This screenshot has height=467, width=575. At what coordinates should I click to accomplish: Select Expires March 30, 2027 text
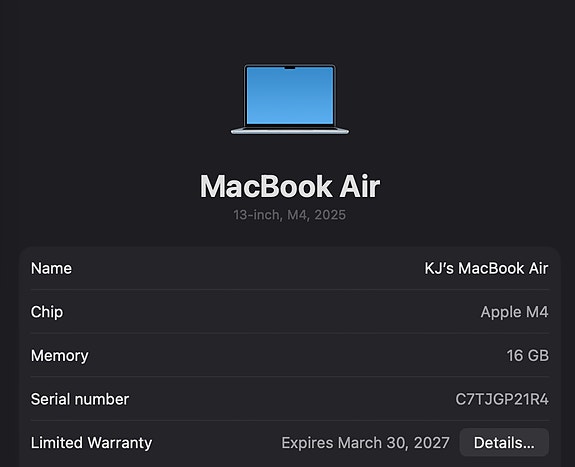(x=365, y=442)
